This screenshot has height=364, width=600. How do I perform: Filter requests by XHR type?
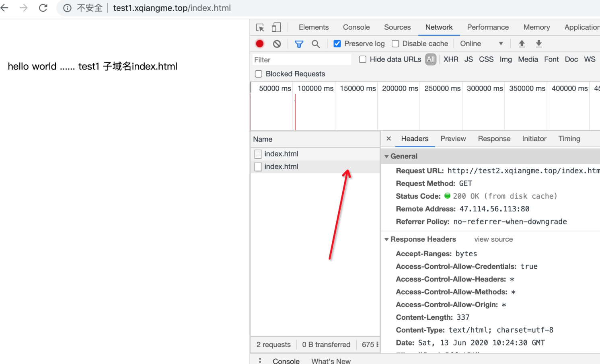click(x=451, y=60)
